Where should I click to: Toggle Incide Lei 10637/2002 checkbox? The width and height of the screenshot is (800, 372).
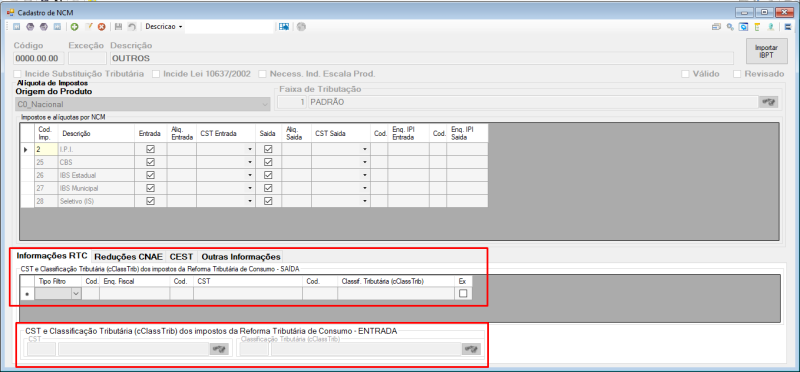pos(157,74)
